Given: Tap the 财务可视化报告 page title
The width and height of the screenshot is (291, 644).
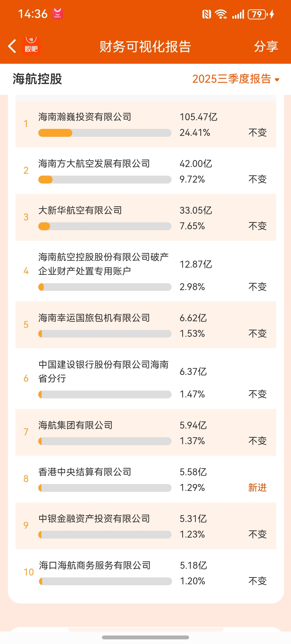Looking at the screenshot, I should pyautogui.click(x=145, y=46).
